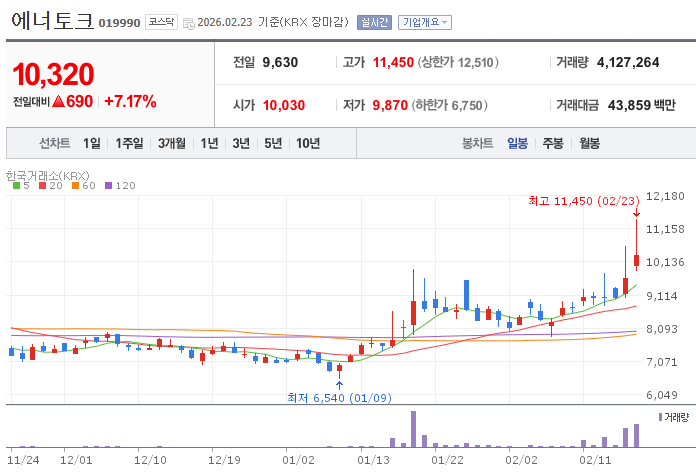Click the 01/13 date axis label
The image size is (696, 475).
373,460
